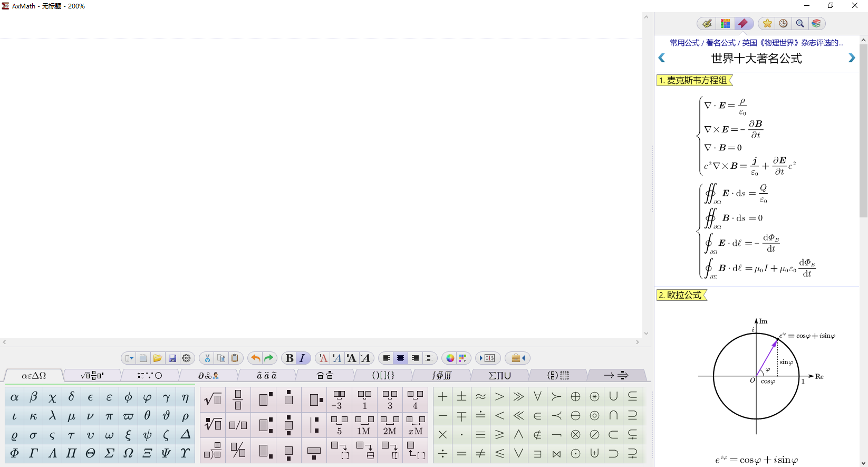This screenshot has height=467, width=868.
Task: Open the brackets (){}[] tab
Action: tap(383, 376)
